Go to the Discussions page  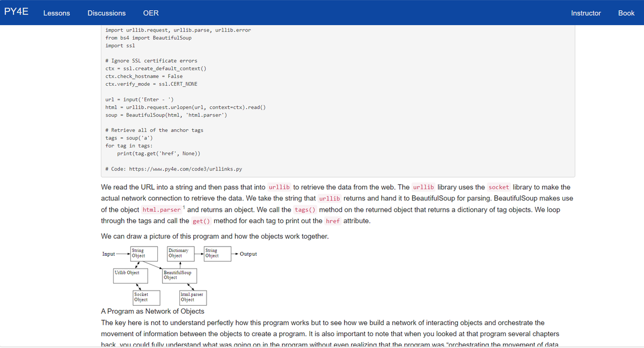pyautogui.click(x=107, y=13)
